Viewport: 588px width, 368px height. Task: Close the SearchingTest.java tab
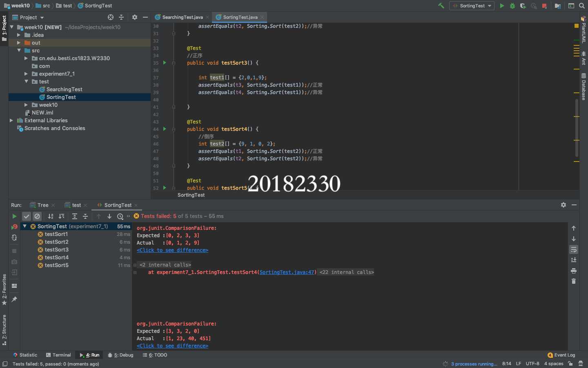click(x=207, y=17)
